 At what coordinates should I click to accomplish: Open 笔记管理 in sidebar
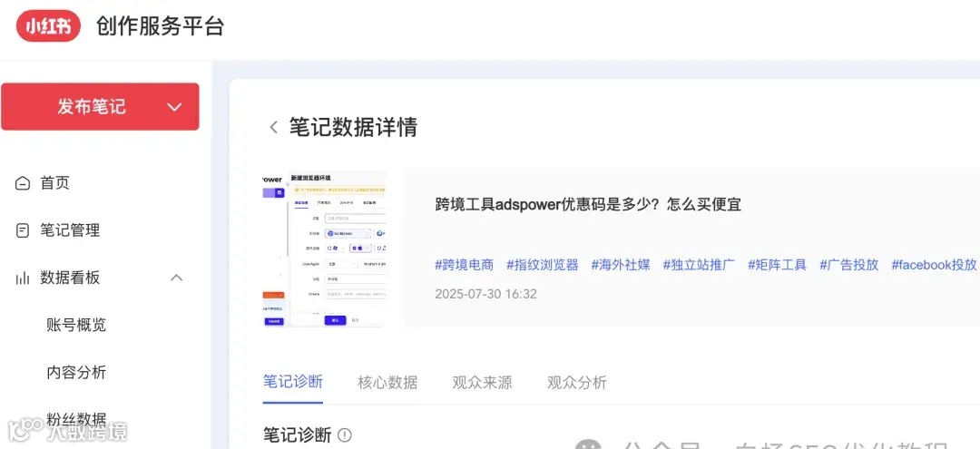70,230
